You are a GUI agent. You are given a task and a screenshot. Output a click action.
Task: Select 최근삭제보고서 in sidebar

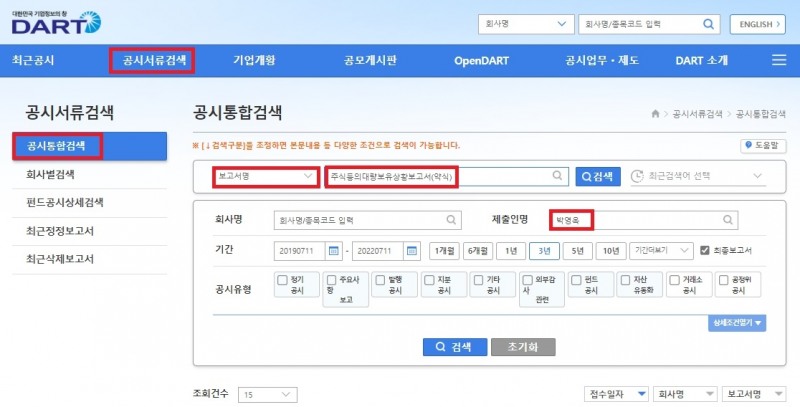(89, 259)
